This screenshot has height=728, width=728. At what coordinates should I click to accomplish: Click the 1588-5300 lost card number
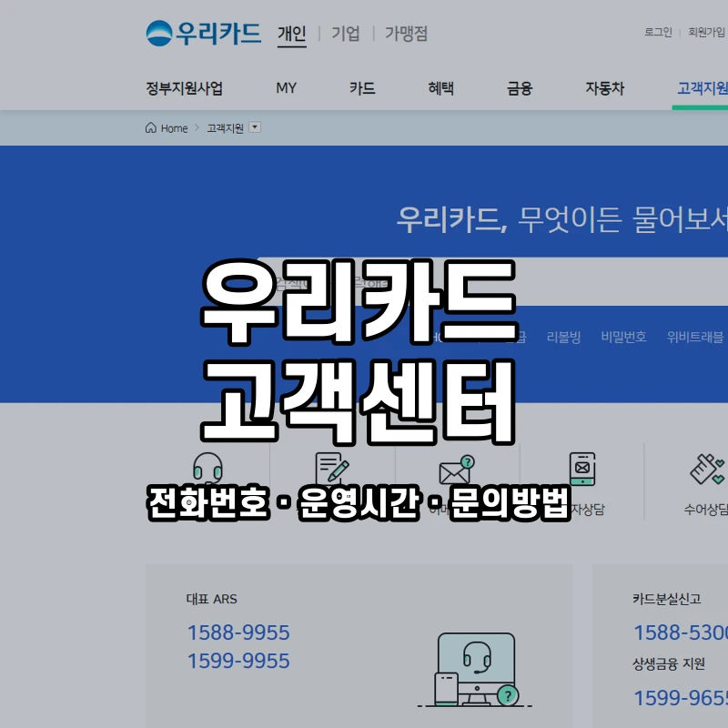[681, 632]
